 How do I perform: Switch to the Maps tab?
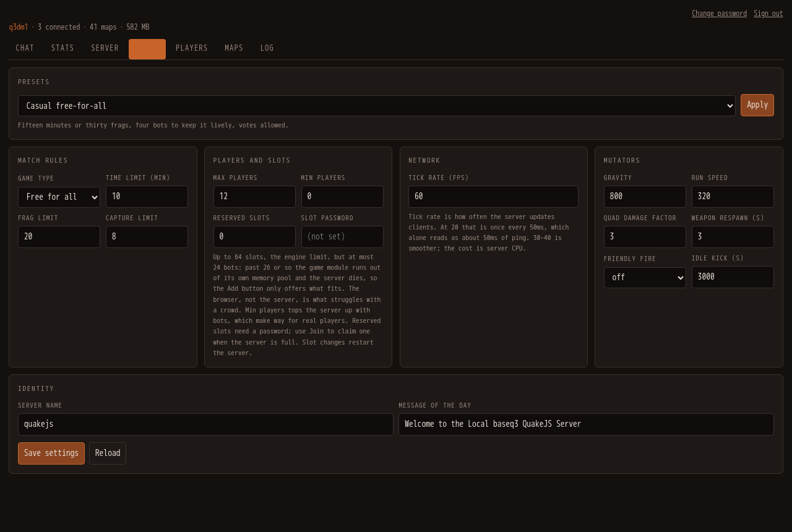234,48
